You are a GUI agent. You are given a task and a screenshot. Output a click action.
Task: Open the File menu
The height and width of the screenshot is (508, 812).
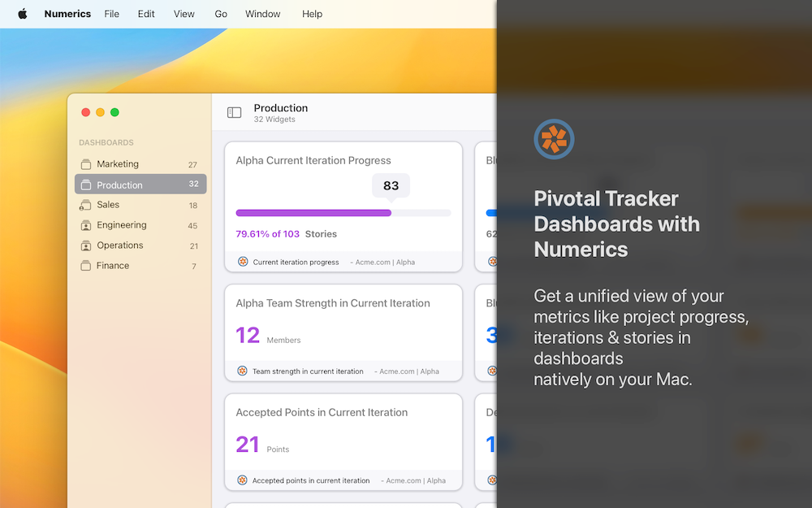click(x=111, y=14)
